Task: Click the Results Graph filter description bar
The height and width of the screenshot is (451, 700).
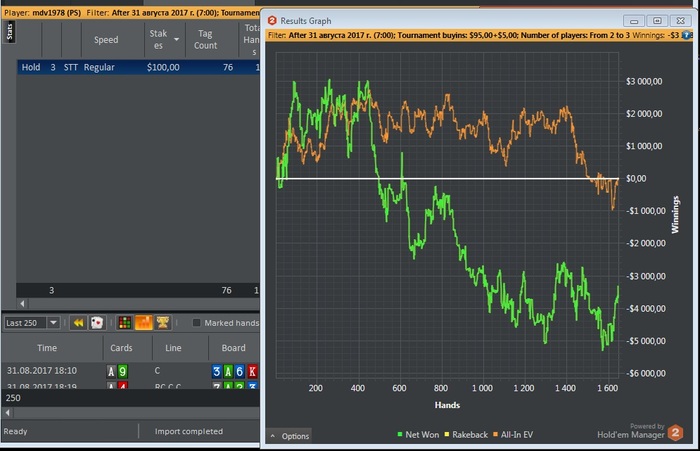Action: (479, 35)
